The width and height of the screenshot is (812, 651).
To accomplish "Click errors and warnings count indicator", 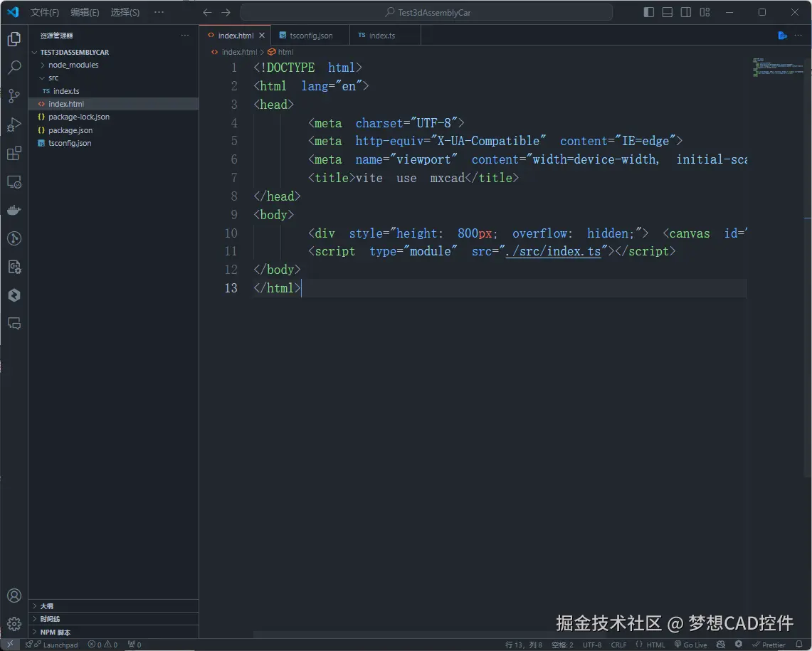I will click(102, 645).
